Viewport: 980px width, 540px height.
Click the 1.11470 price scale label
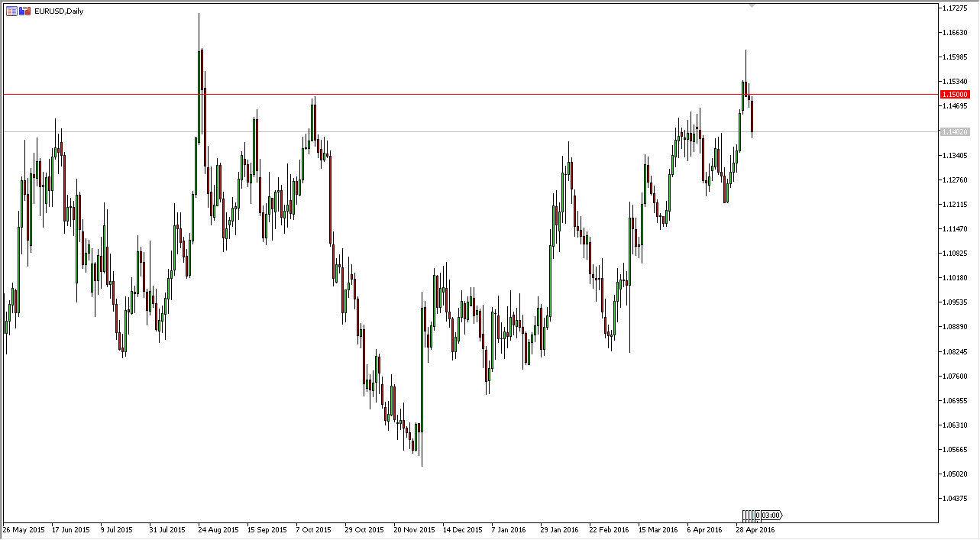tap(956, 229)
